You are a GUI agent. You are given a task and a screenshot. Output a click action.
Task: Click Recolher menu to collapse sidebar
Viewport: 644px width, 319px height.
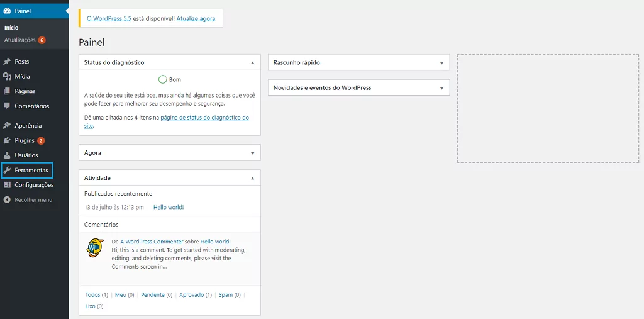(33, 200)
